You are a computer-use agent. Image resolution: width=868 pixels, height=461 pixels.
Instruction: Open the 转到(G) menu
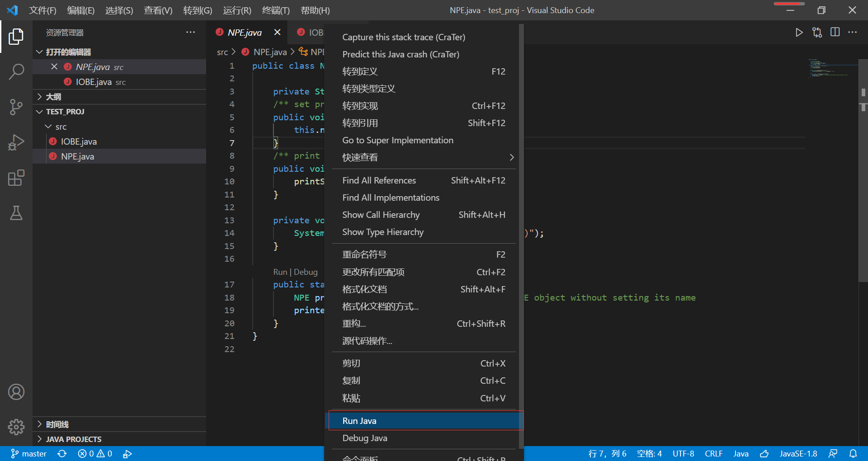(198, 10)
